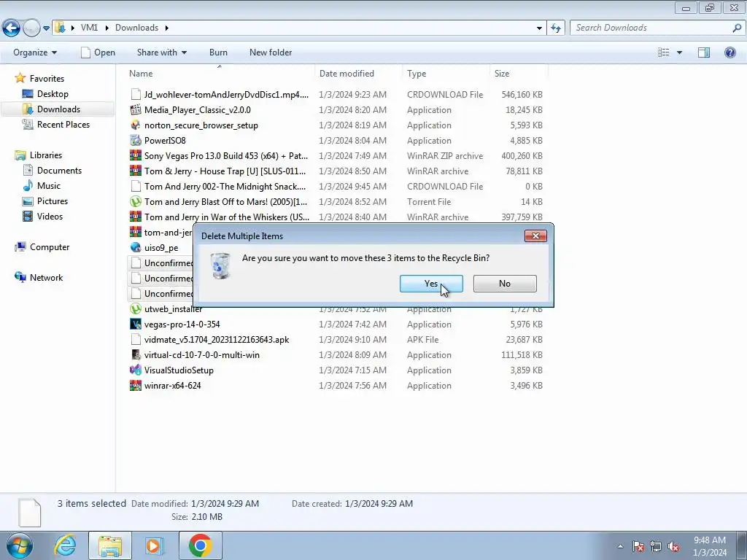Select the Blast Off to Mars torrent icon

(136, 201)
